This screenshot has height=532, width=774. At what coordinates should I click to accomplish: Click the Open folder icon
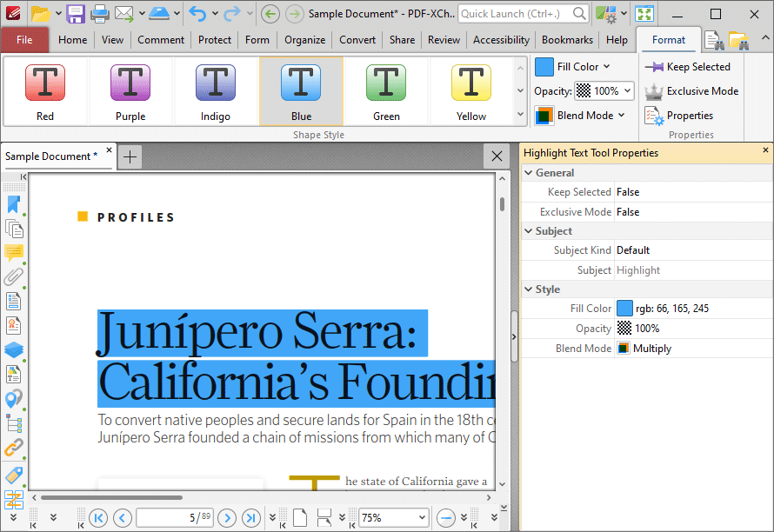click(x=41, y=14)
